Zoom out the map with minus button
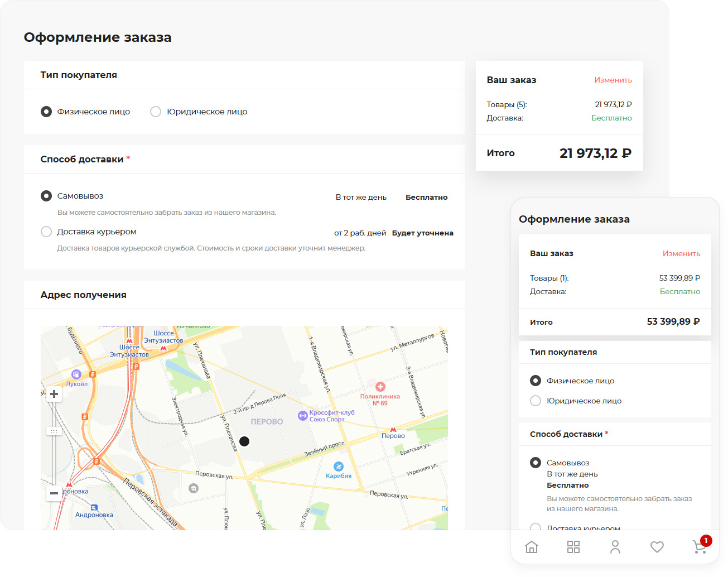 click(54, 493)
